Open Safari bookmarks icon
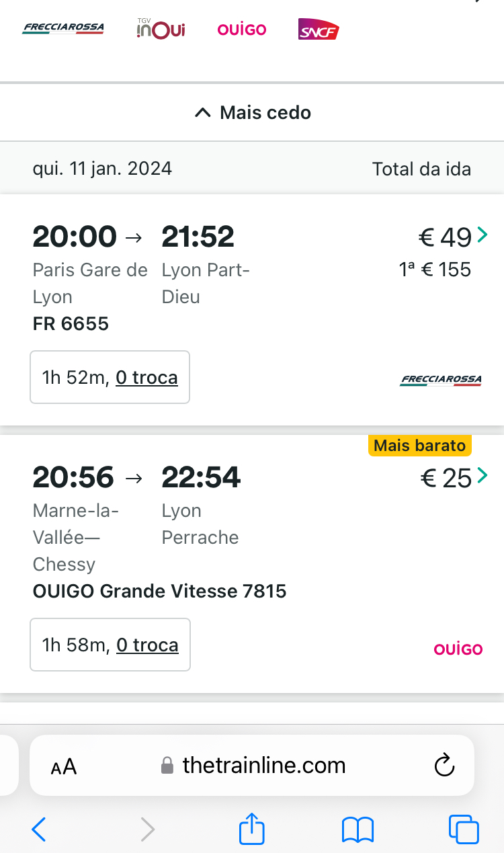The width and height of the screenshot is (504, 853). [x=358, y=829]
